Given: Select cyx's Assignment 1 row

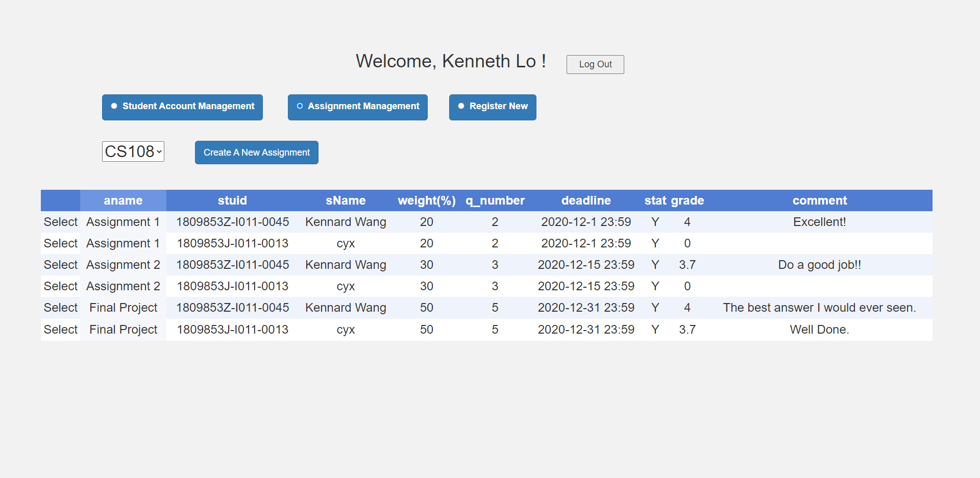Looking at the screenshot, I should point(61,243).
